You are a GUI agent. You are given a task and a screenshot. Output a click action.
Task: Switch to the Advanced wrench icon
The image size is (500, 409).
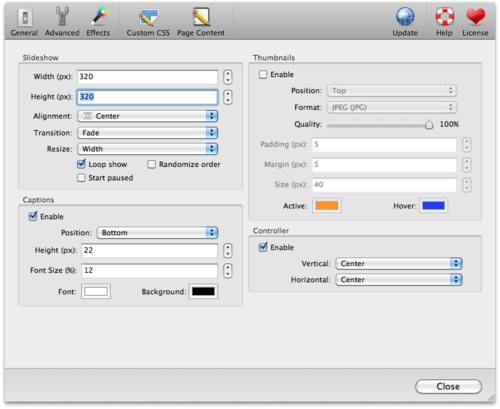click(62, 22)
